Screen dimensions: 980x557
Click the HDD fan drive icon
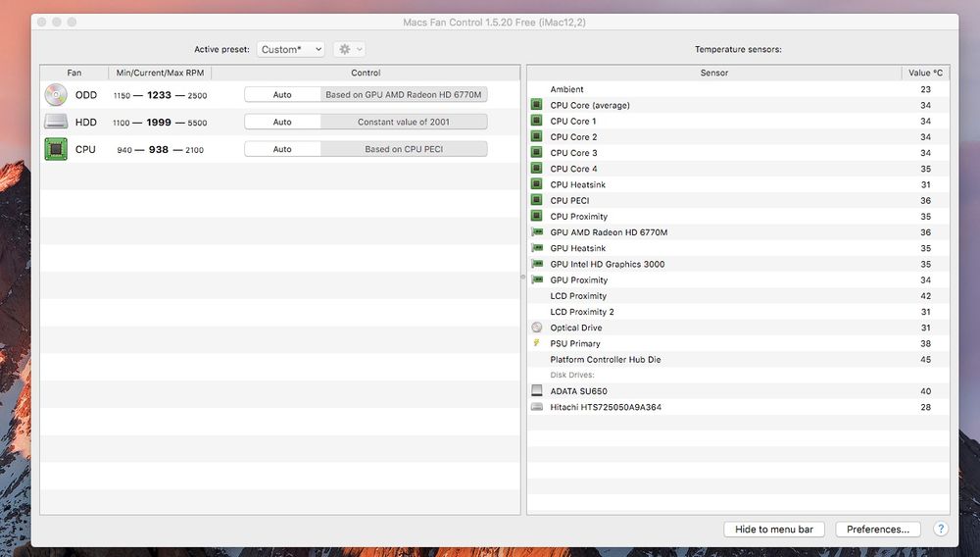click(x=56, y=122)
